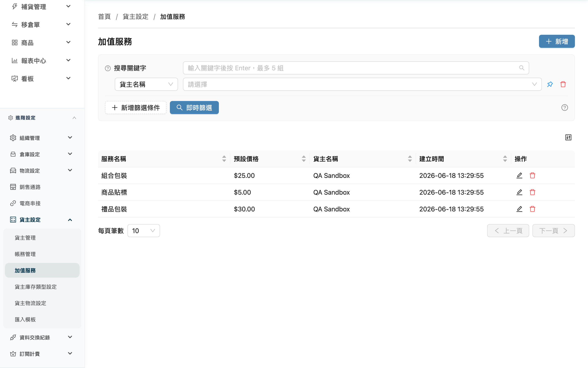The image size is (588, 368).
Task: Delete the 禮品包裝 service row
Action: 532,209
